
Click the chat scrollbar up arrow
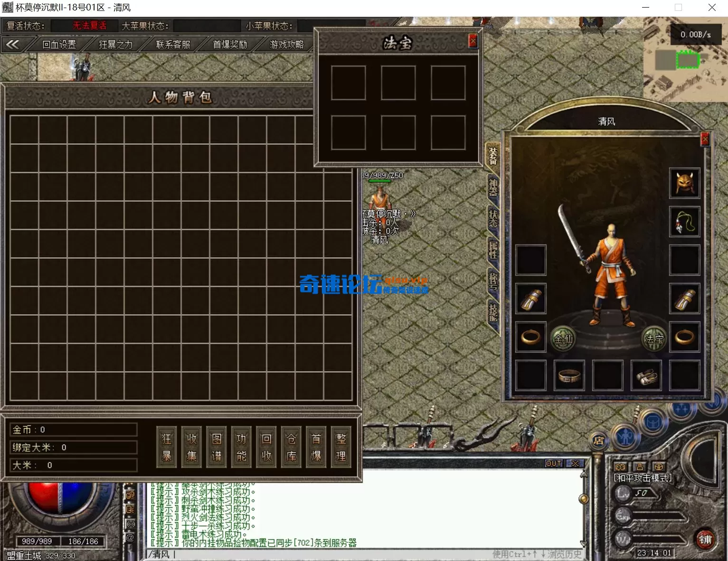[x=584, y=474]
